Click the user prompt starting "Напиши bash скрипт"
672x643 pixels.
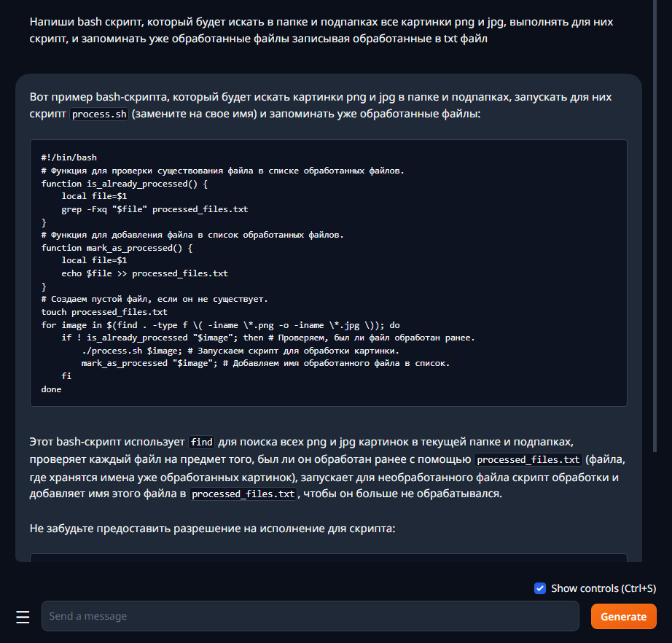click(321, 31)
